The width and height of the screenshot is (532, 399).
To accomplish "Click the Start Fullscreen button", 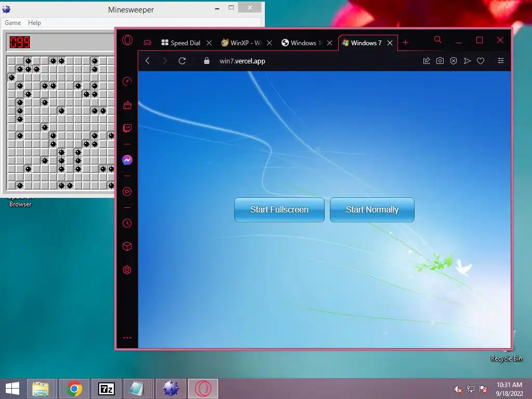I will (279, 210).
